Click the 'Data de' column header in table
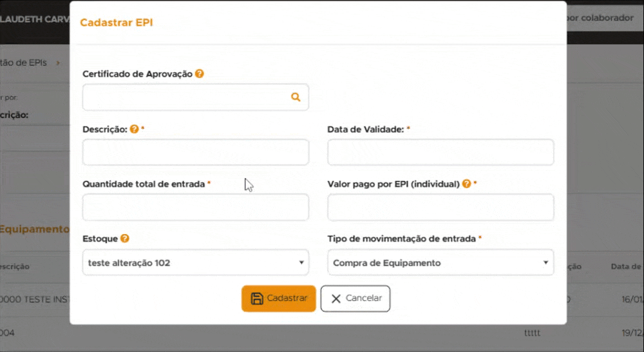 (626, 267)
